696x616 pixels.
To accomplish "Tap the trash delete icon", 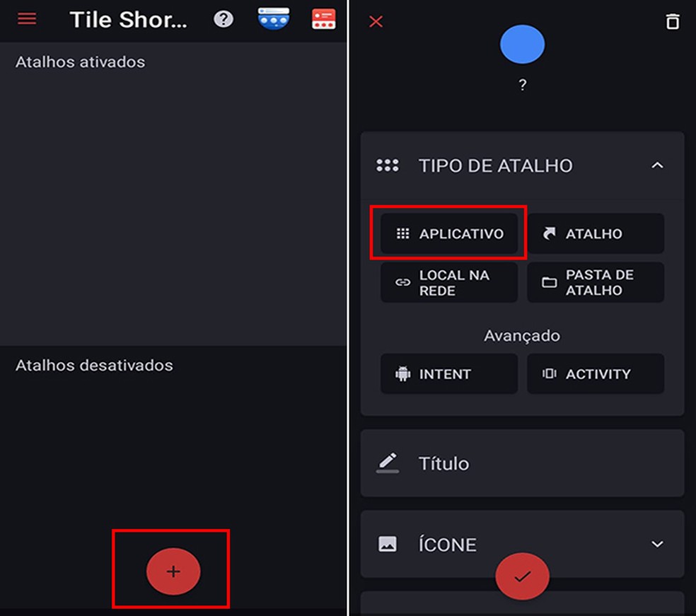I will tap(673, 21).
